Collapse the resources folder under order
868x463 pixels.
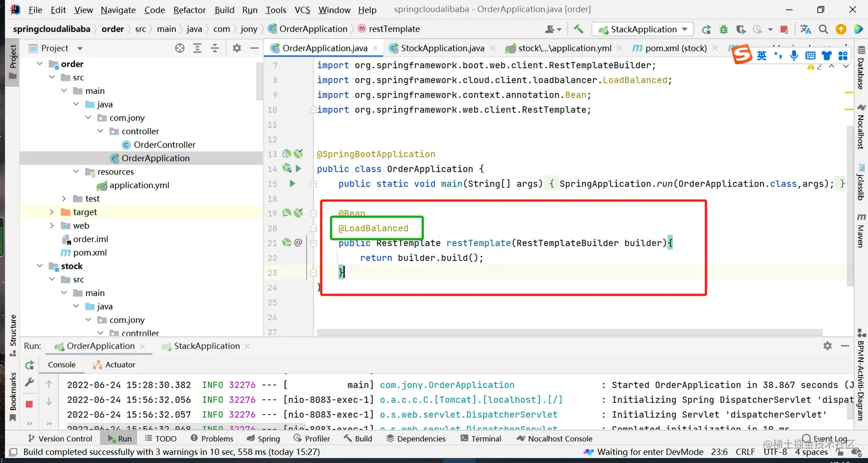click(x=76, y=172)
